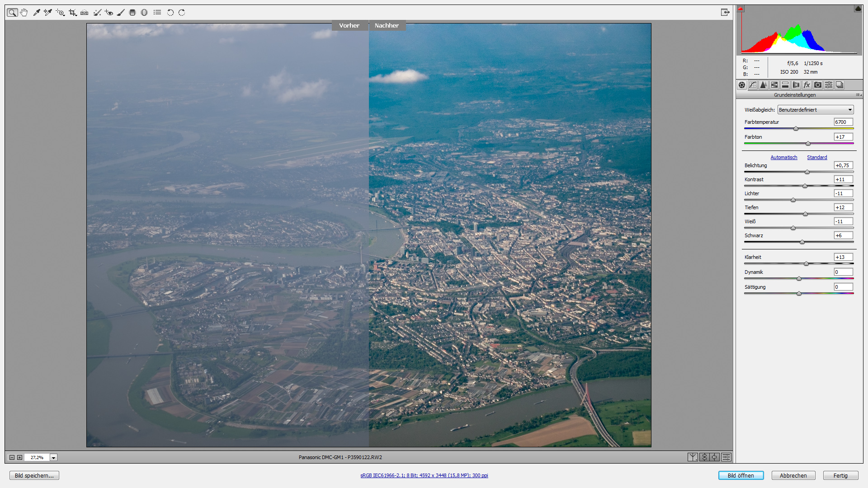Swap before and after settings
The image size is (868, 488).
coord(704,457)
